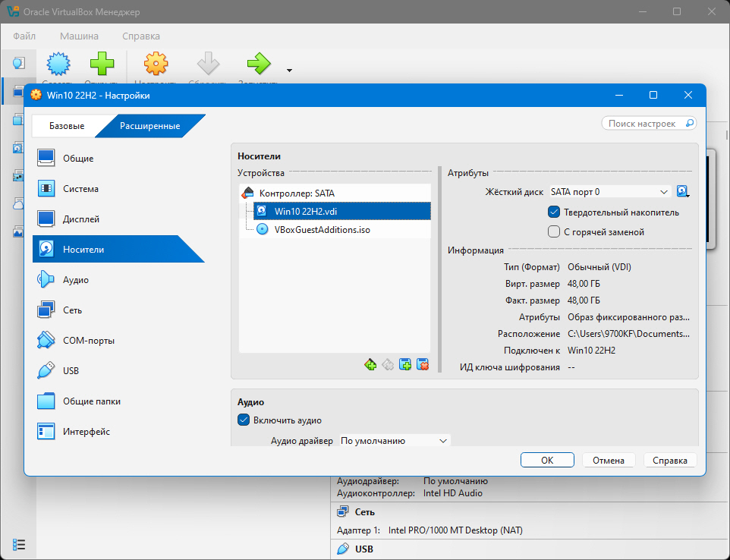This screenshot has width=730, height=560.
Task: Click the remove attachment icon below devices
Action: [x=423, y=364]
